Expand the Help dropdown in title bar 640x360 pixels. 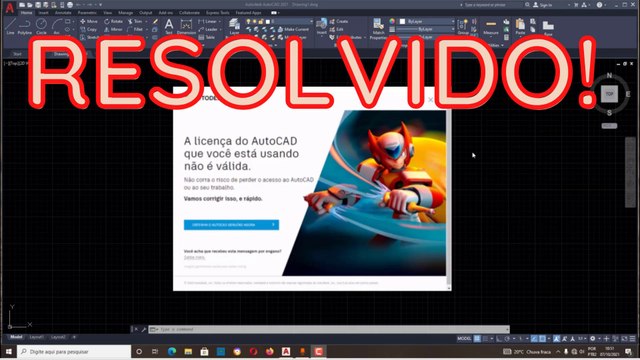click(x=606, y=5)
